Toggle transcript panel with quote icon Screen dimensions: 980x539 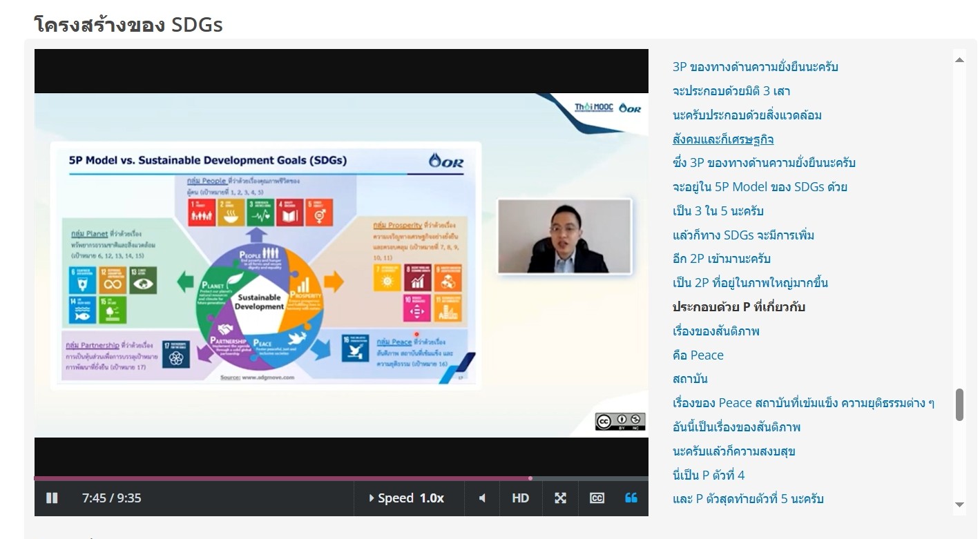point(631,498)
